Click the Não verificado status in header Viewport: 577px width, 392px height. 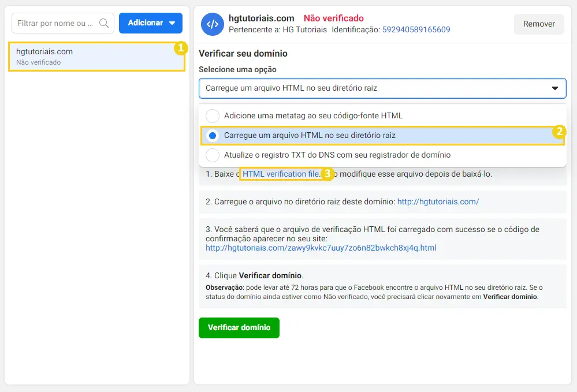[333, 18]
